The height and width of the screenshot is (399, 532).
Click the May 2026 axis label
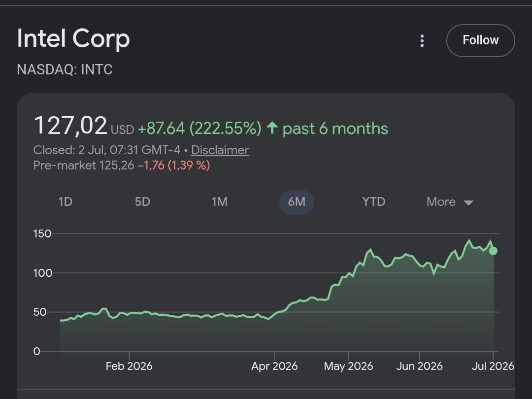[348, 366]
